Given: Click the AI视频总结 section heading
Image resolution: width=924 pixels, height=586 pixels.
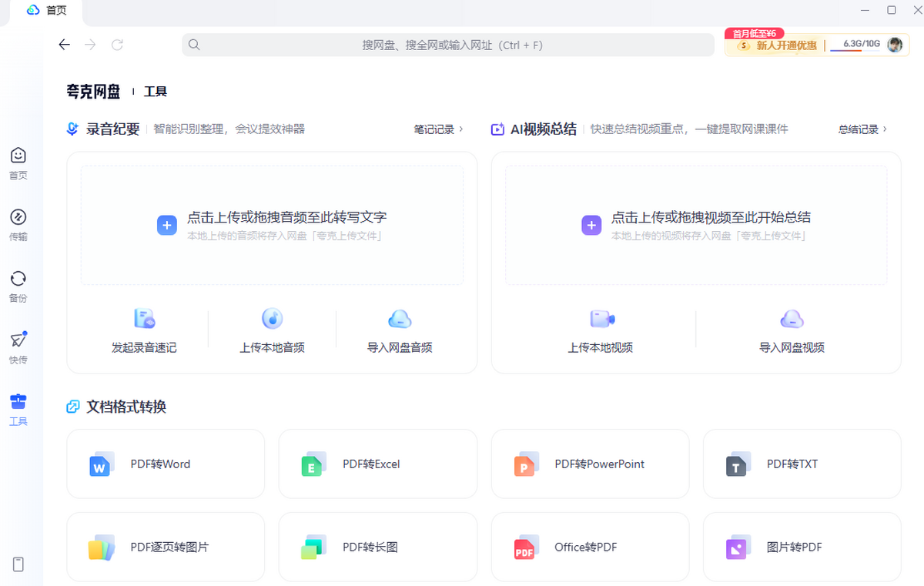Looking at the screenshot, I should (x=543, y=129).
